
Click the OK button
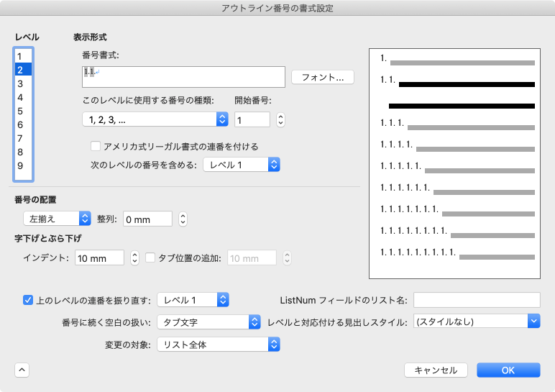coord(508,370)
